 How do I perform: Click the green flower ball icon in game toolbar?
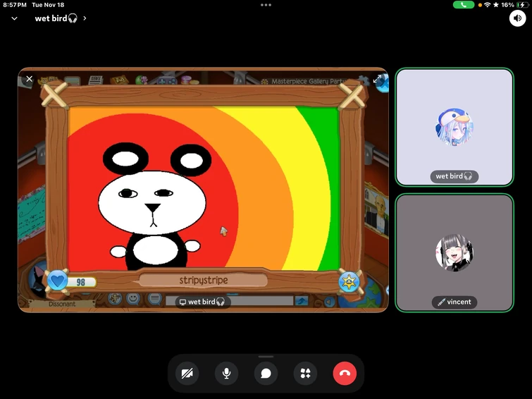(142, 80)
